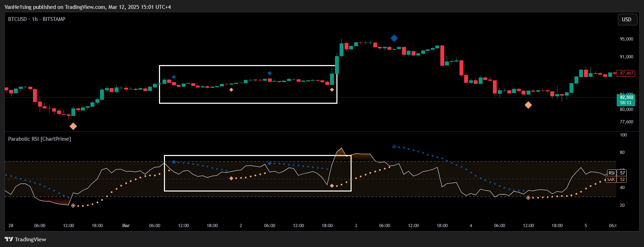644x247 pixels.
Task: Click the RSI 57 value tag
Action: click(617, 173)
